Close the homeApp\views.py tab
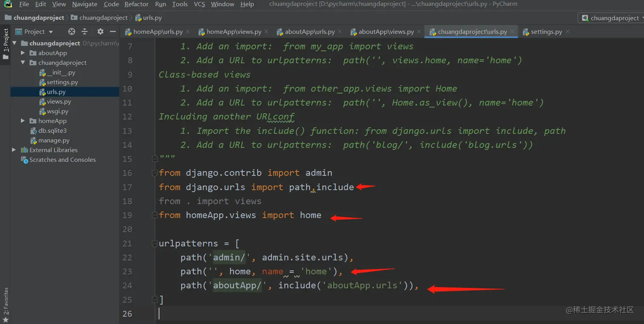The height and width of the screenshot is (324, 644). [266, 32]
